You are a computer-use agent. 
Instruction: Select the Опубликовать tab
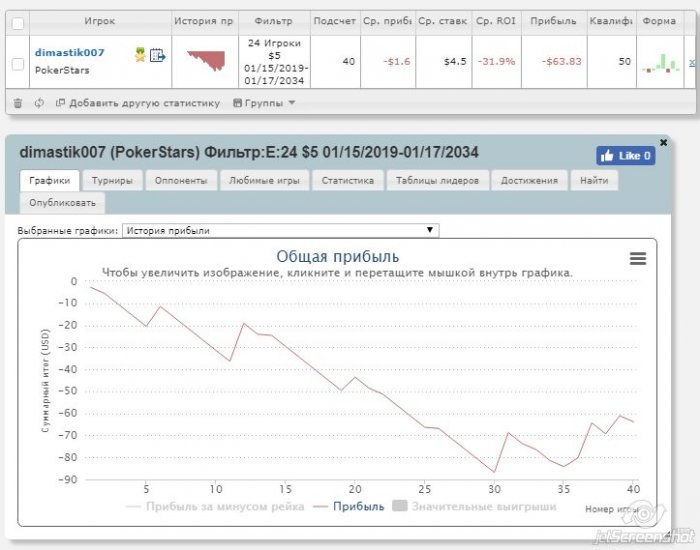pyautogui.click(x=62, y=203)
